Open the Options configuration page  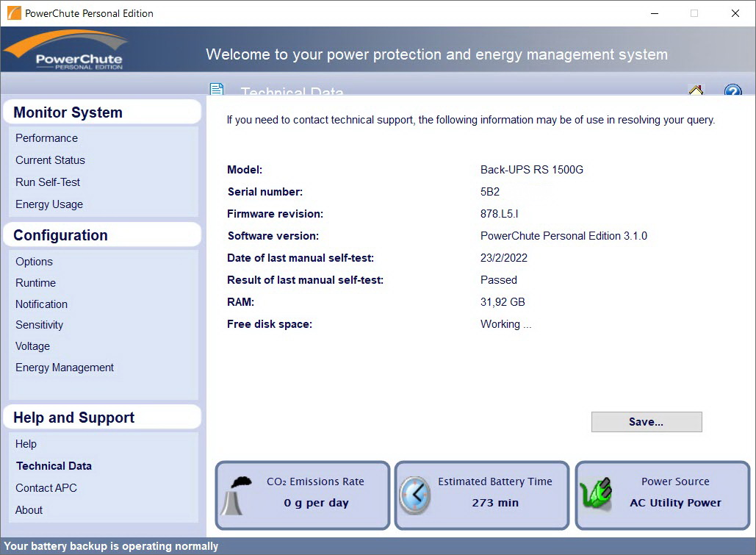click(x=34, y=262)
